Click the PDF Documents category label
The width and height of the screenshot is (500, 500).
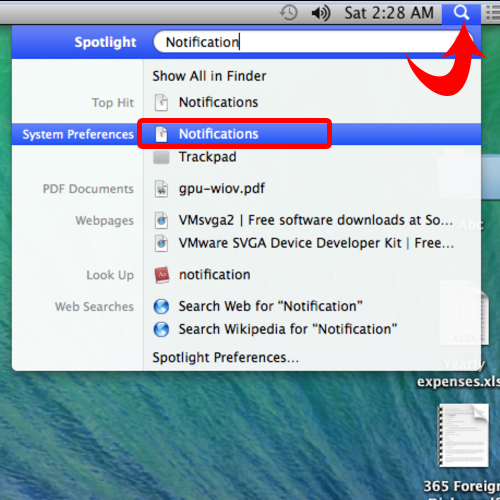(88, 189)
